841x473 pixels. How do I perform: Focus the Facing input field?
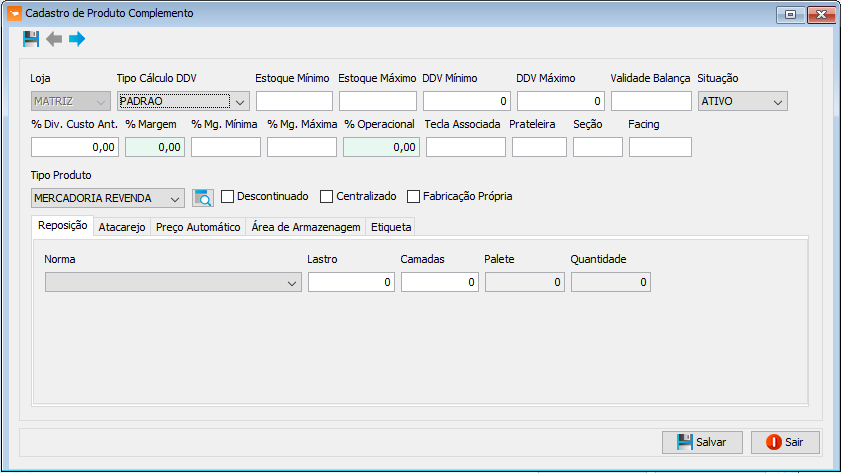click(660, 147)
